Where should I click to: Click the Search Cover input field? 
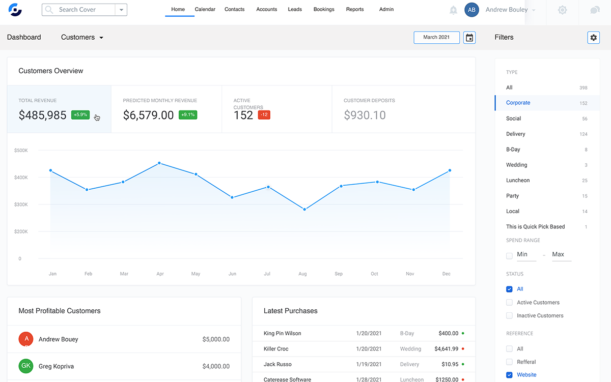point(84,9)
